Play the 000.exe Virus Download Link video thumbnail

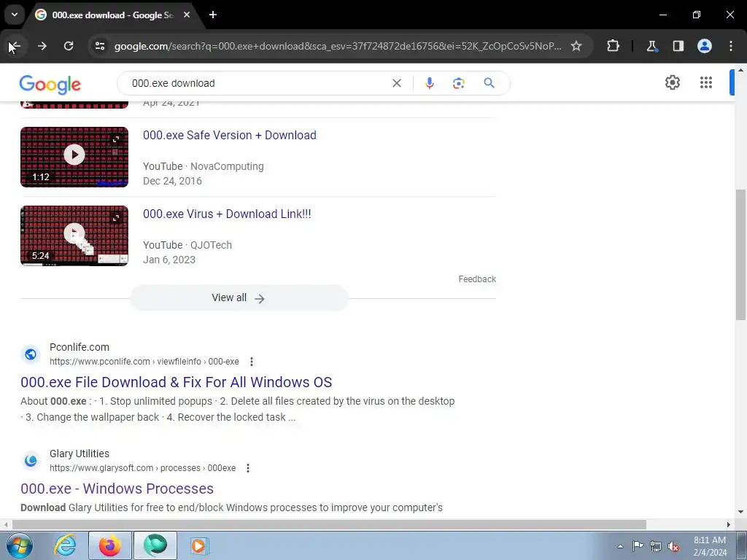(x=74, y=236)
